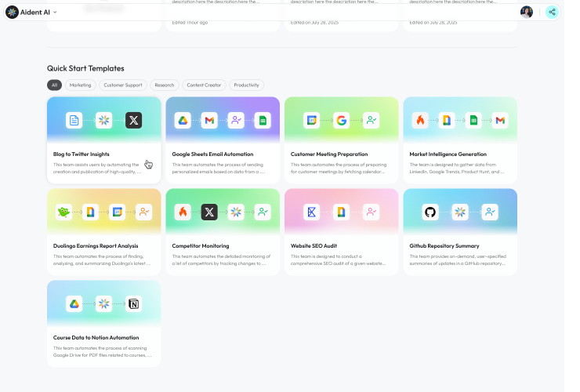
Task: Click the blue K icon in Website SEO Audit card
Action: (x=311, y=212)
